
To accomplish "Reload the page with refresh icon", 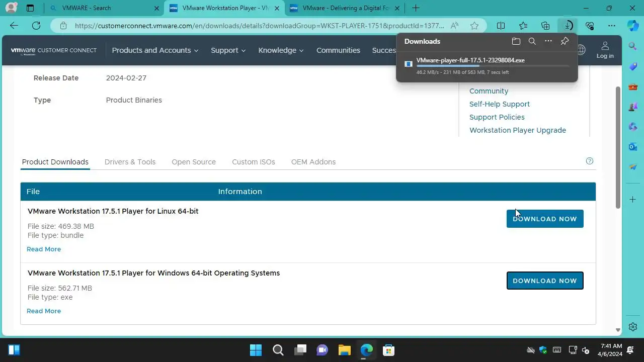I will 36,26.
